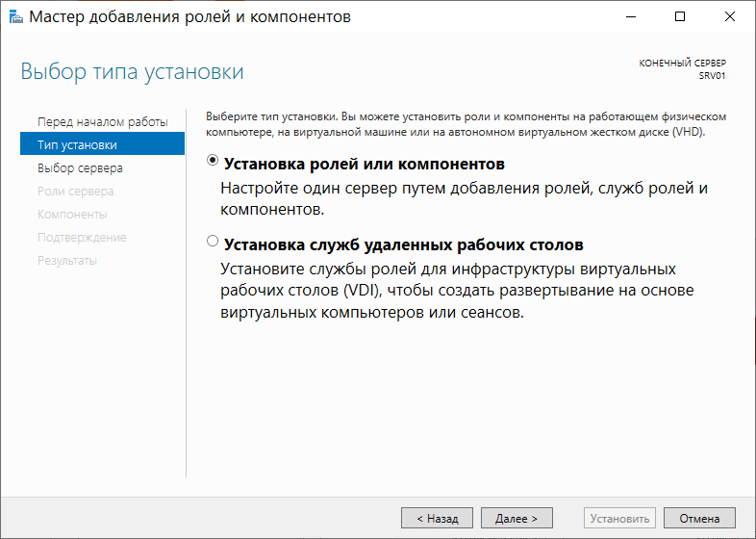Minimize the wizard window
Screen dimensions: 756x539
coord(631,17)
